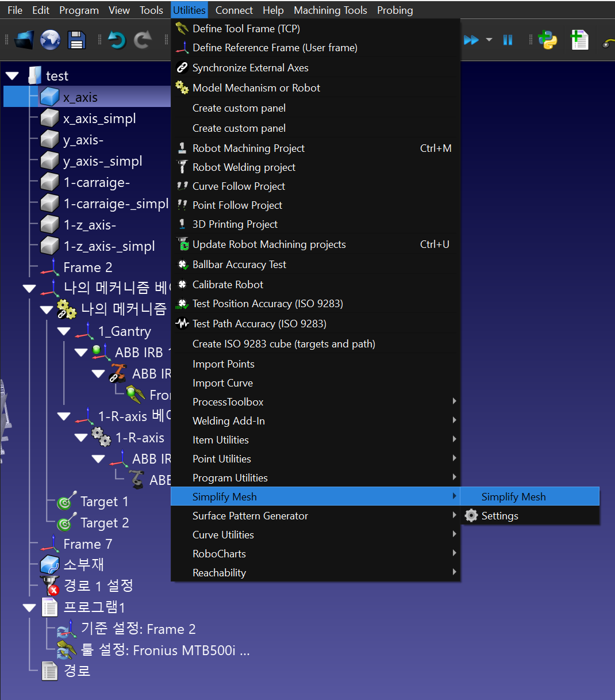Click the open station folder icon
Image resolution: width=615 pixels, height=700 pixels.
coord(24,40)
